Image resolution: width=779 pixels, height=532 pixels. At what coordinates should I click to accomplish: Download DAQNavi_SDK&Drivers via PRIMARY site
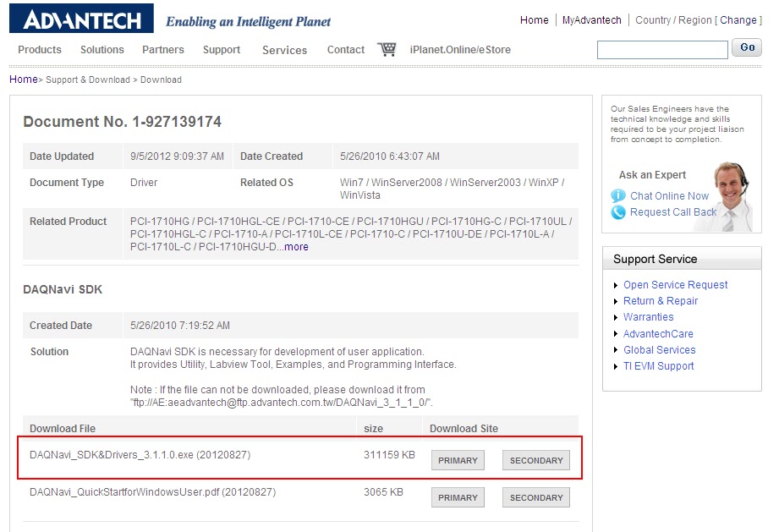pos(458,460)
